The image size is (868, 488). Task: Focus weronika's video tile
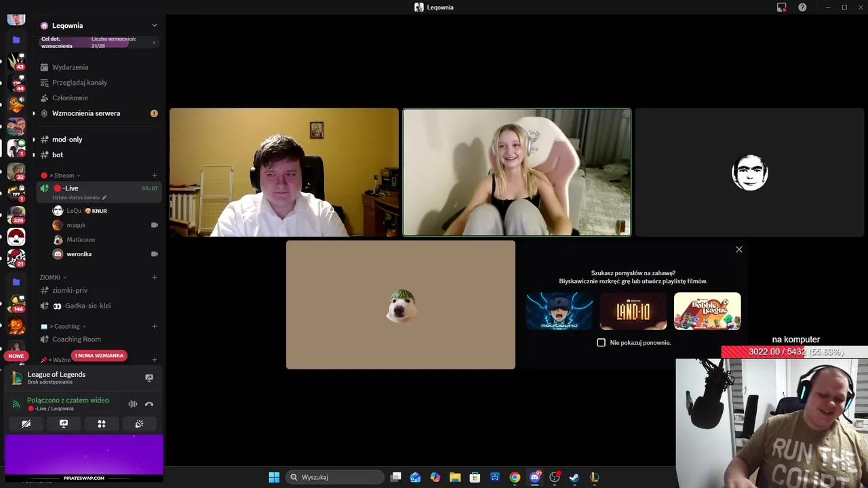coord(517,172)
